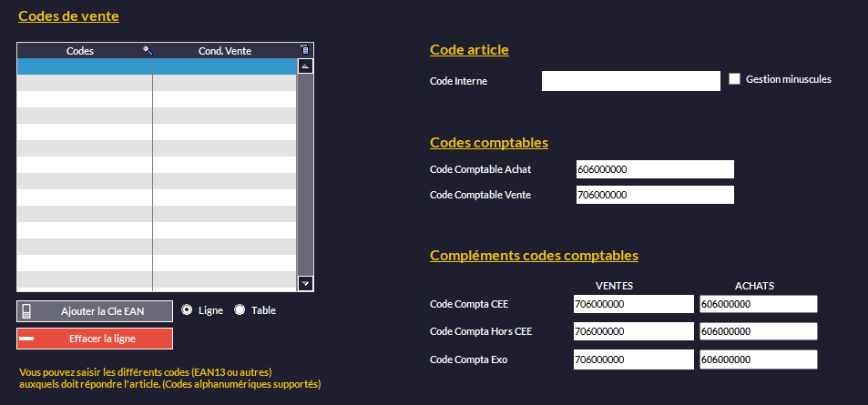Viewport: 868px width, 405px height.
Task: Edit the Code Compta Hors CEE Achats field
Action: (x=758, y=331)
